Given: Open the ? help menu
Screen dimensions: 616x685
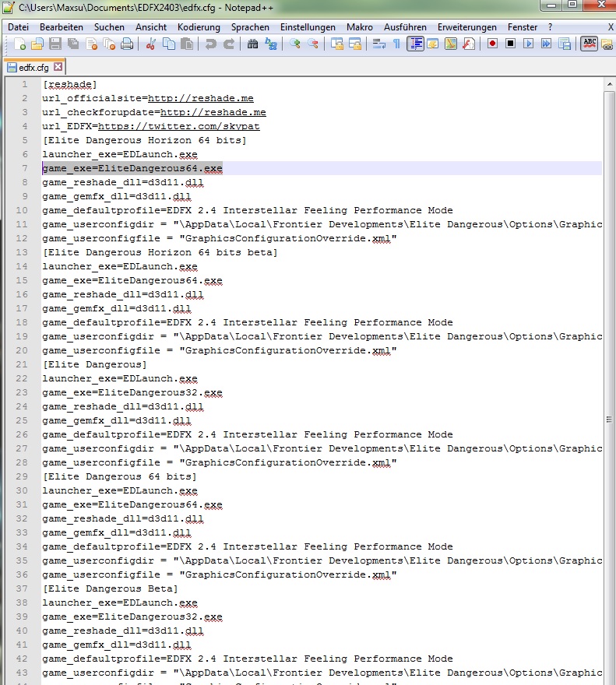Looking at the screenshot, I should pos(550,27).
